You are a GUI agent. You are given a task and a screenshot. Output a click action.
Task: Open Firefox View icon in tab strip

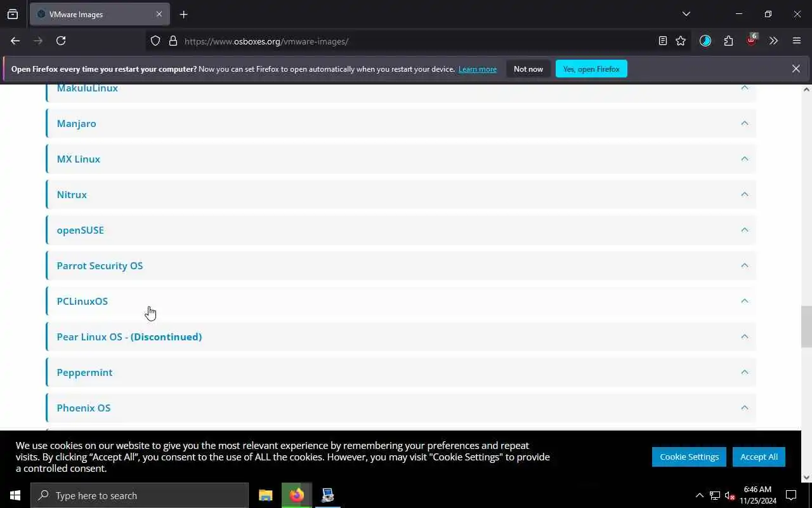point(13,14)
